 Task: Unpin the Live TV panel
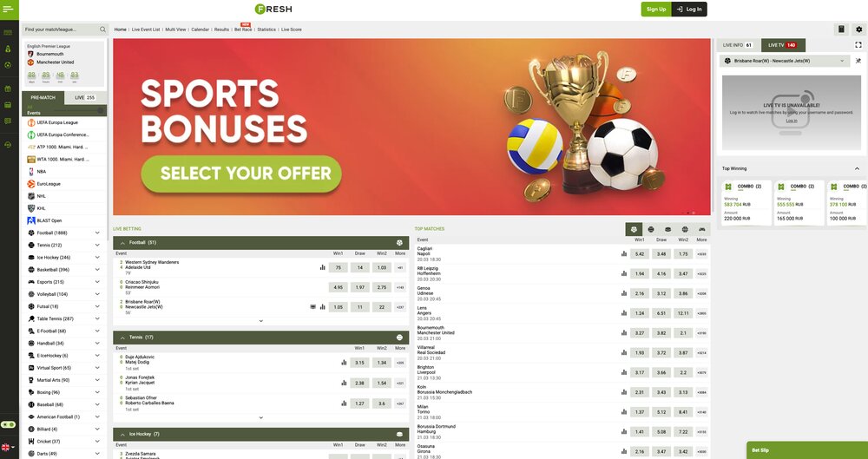pyautogui.click(x=858, y=61)
